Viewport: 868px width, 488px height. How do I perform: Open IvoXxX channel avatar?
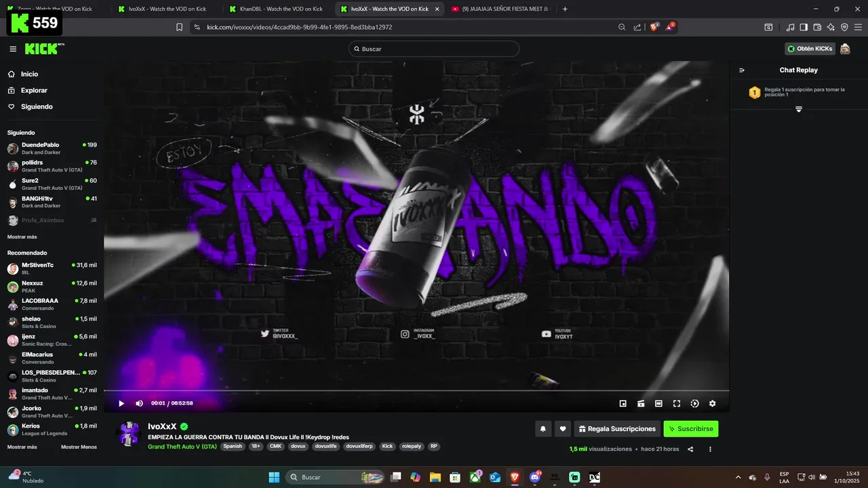129,434
